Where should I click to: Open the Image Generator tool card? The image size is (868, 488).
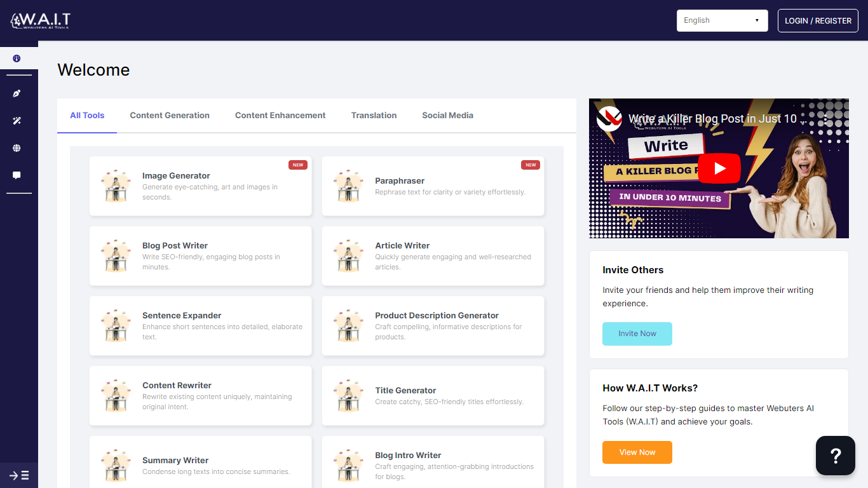(x=200, y=186)
